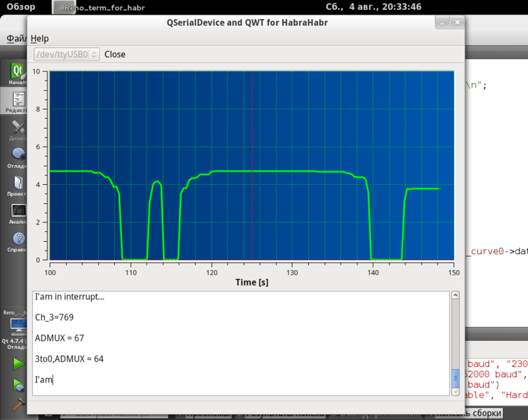Open the clock showing Сб., 4 авг., 20:33:46
Viewport: 528px width, 420px height.
pyautogui.click(x=374, y=7)
